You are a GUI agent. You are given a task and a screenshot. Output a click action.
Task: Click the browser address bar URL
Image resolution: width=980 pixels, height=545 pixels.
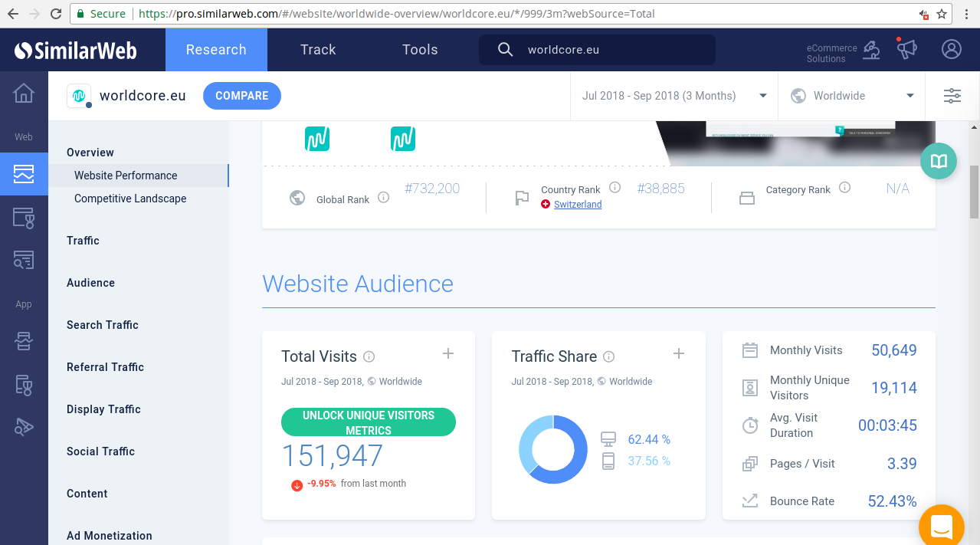point(397,14)
